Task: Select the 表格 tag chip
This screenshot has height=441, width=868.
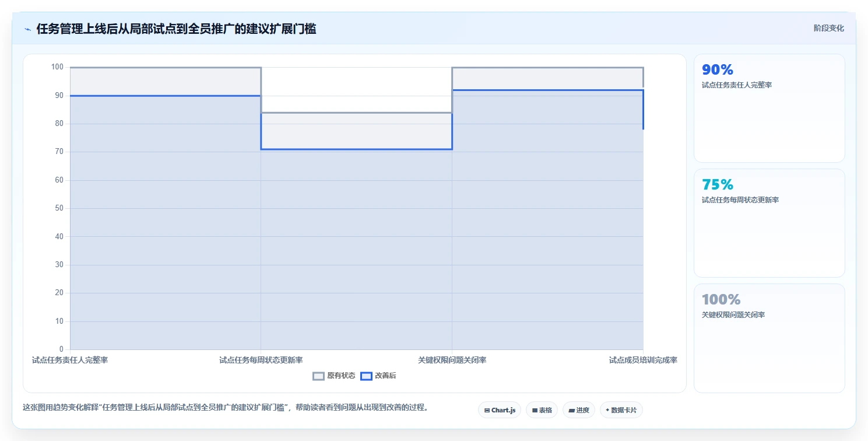Action: [x=542, y=410]
